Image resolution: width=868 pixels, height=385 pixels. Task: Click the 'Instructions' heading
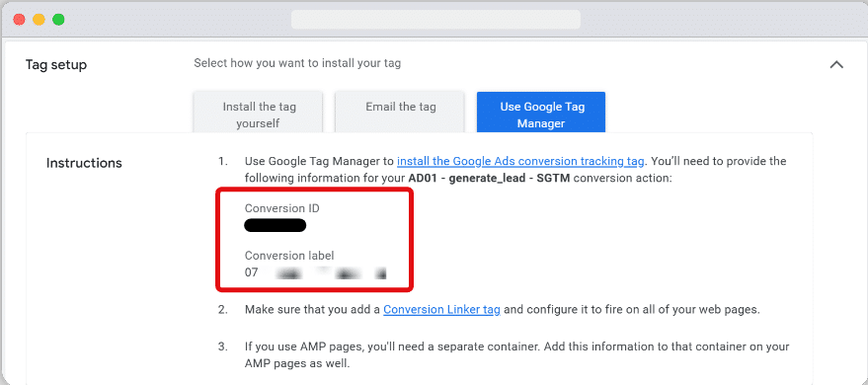tap(84, 163)
